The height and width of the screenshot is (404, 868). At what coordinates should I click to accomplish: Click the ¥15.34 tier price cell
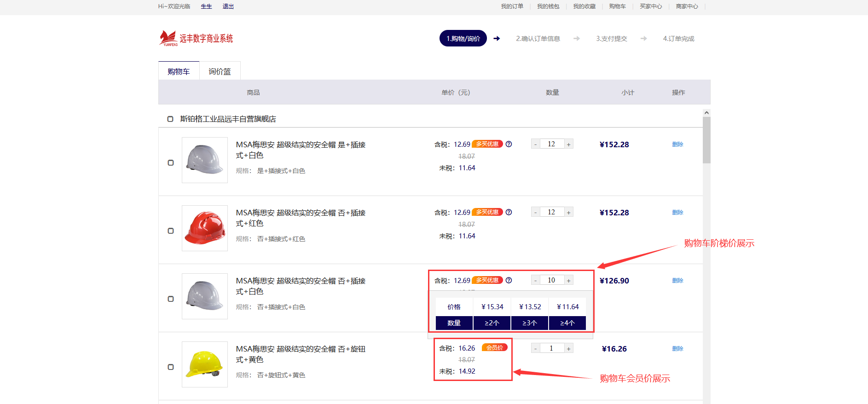click(x=492, y=307)
